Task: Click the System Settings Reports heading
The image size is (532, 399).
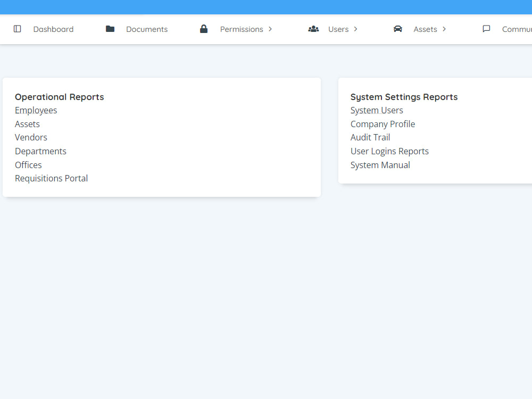Action: pyautogui.click(x=404, y=97)
